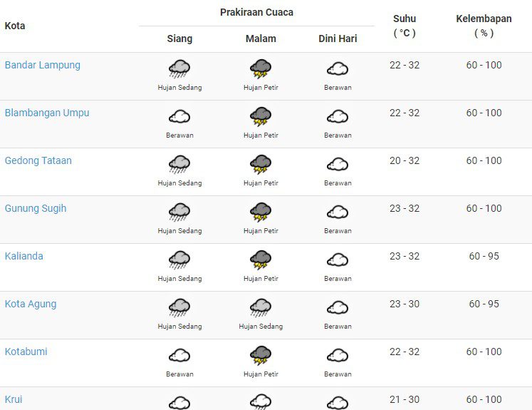This screenshot has width=532, height=410.
Task: Open the Gedong Tataan city link
Action: tap(38, 160)
